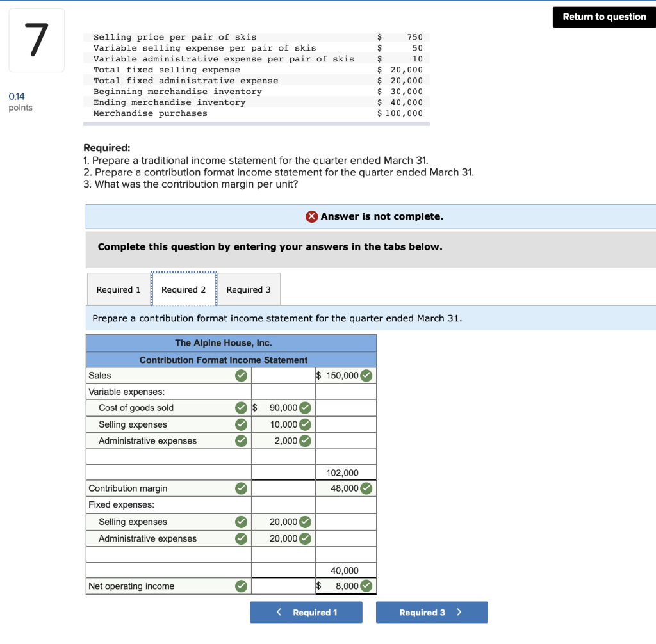Viewport: 656px width, 644px height.
Task: Click the checkmark beside the $8,000 value
Action: 366,586
